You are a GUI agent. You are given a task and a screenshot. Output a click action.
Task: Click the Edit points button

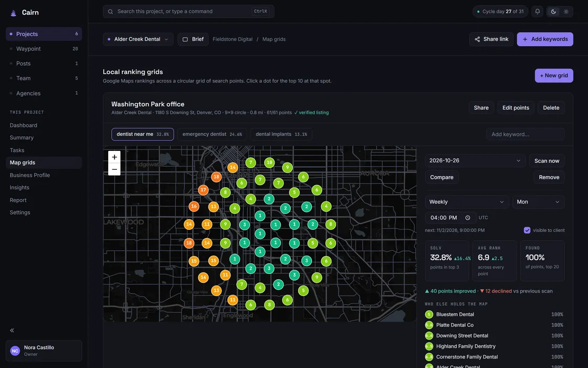[x=516, y=108]
